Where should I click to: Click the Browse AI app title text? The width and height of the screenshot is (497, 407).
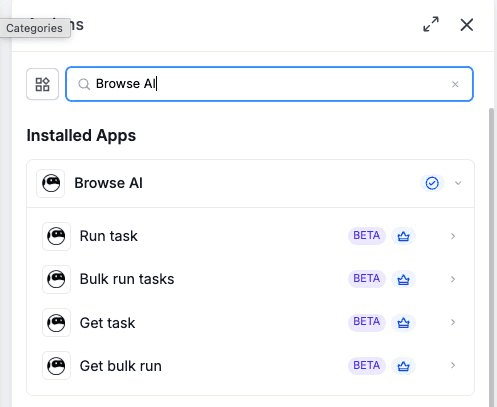(x=108, y=183)
